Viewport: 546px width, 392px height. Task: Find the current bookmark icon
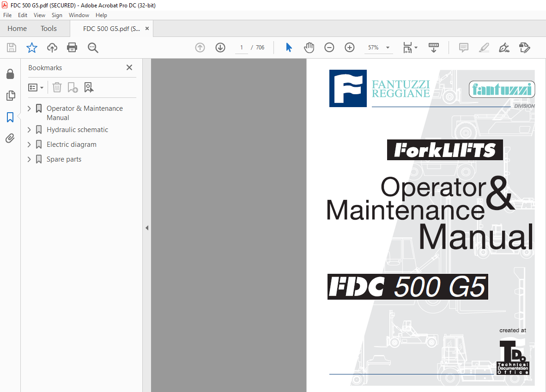click(x=89, y=87)
